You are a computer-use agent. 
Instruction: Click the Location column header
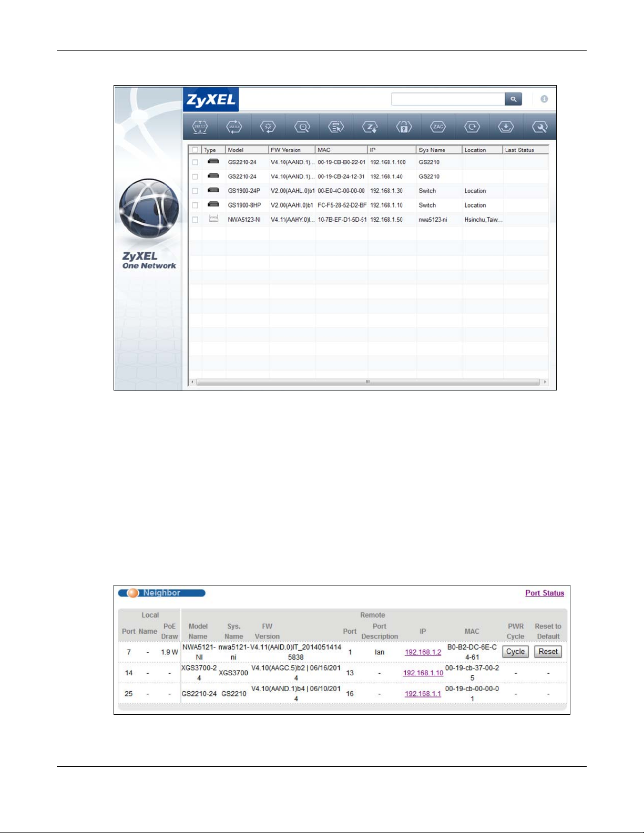pyautogui.click(x=482, y=150)
